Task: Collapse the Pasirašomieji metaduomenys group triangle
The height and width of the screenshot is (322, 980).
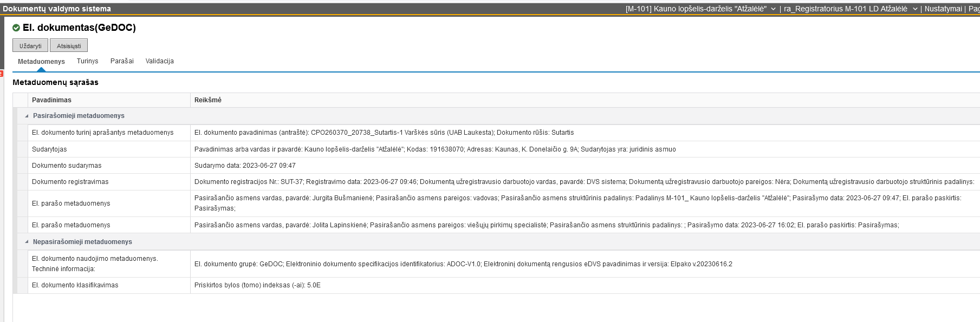Action: (x=27, y=116)
